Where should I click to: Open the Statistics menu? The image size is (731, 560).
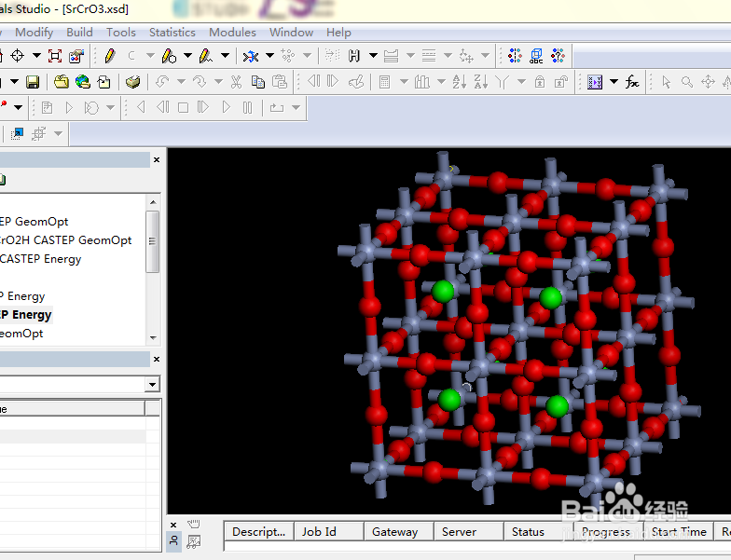coord(172,33)
